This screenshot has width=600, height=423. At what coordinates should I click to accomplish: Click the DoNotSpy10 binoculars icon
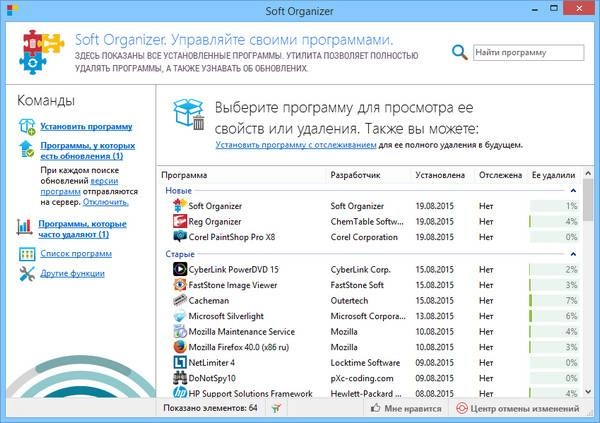tap(179, 378)
